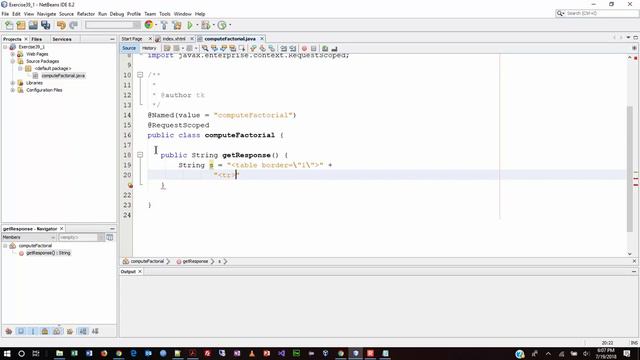Switch to the index.xhtml editor tab
The image size is (640, 360).
(173, 39)
